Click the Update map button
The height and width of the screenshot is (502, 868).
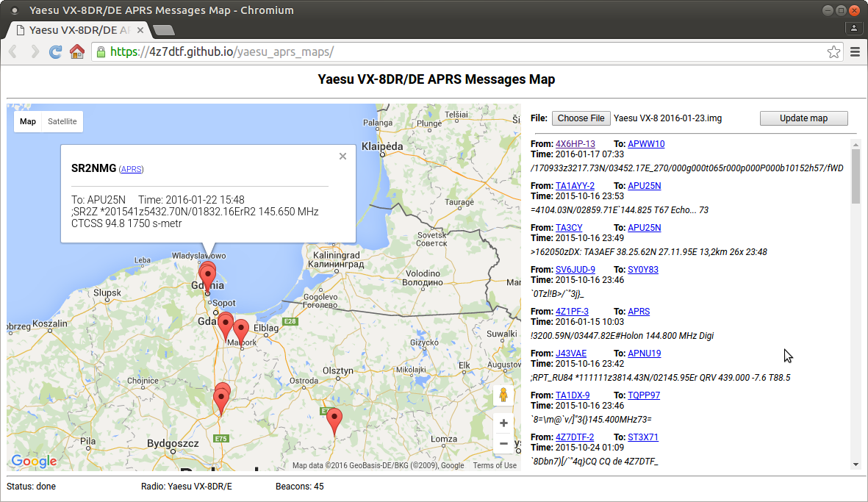[803, 118]
